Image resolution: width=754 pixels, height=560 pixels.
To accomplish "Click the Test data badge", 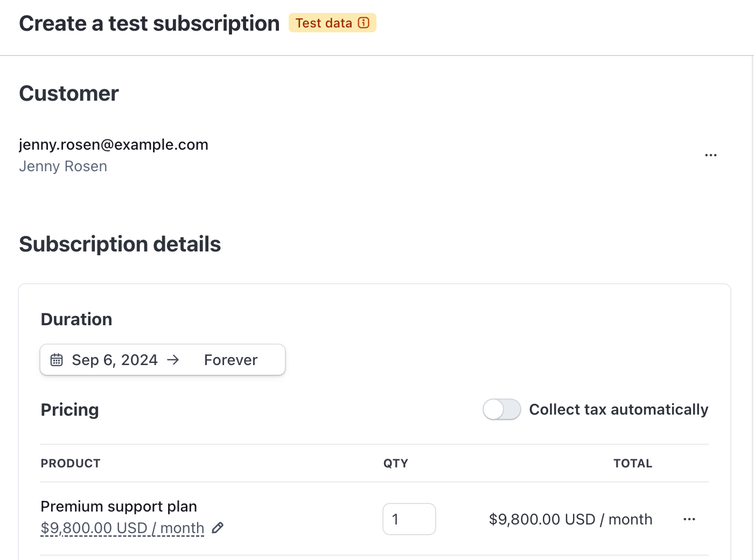I will point(324,23).
